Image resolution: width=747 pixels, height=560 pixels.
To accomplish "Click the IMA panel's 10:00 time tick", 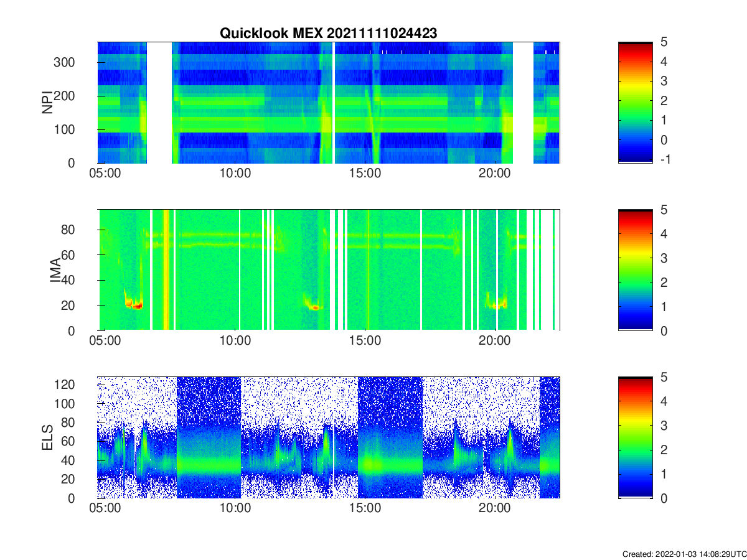I will click(235, 340).
